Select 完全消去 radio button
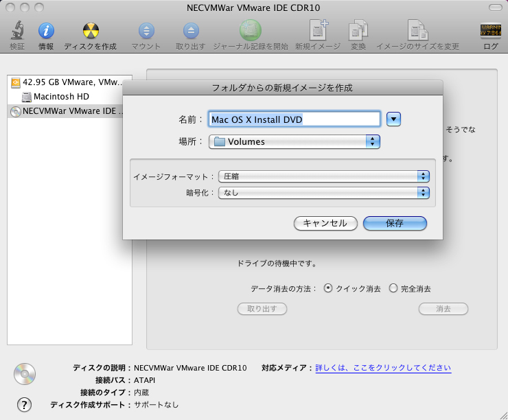Viewport: 508px width, 420px height. (x=393, y=288)
